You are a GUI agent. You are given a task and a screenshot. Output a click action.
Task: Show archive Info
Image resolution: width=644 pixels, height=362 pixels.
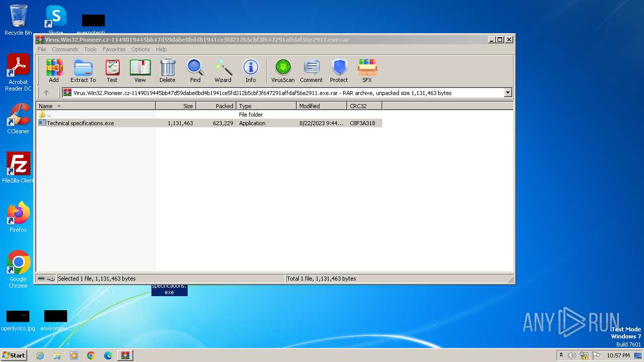(x=251, y=70)
